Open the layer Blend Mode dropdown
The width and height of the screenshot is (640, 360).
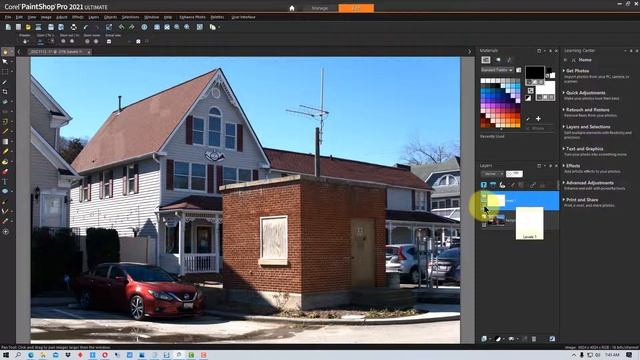492,174
